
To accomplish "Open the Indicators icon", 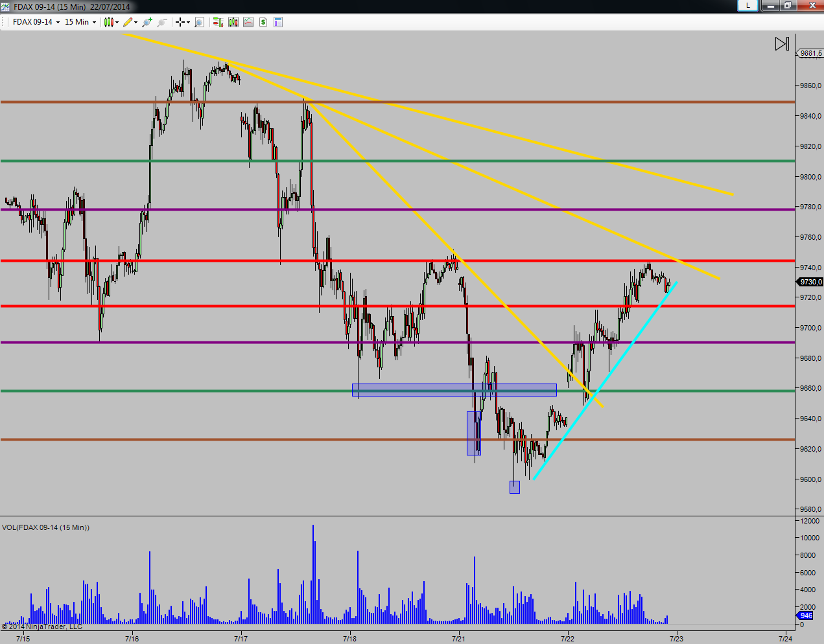I will [x=248, y=22].
